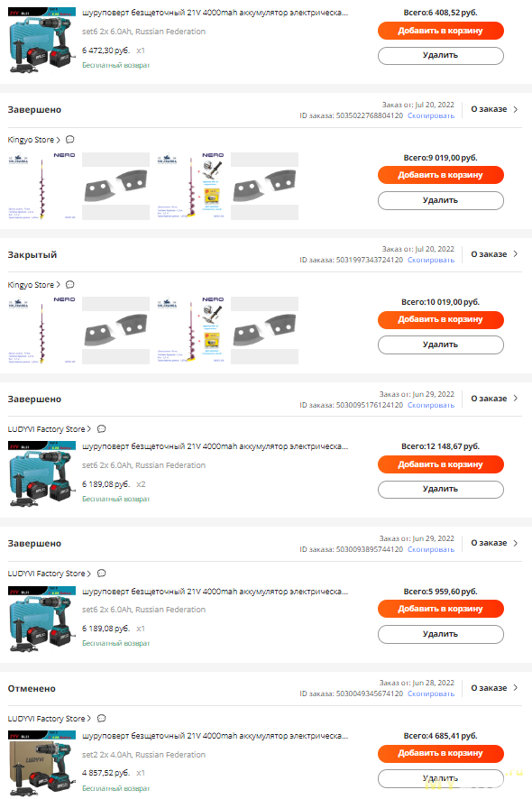Delete the 10 019,00 руб. closed order
Image resolution: width=532 pixels, height=799 pixels.
(x=440, y=344)
